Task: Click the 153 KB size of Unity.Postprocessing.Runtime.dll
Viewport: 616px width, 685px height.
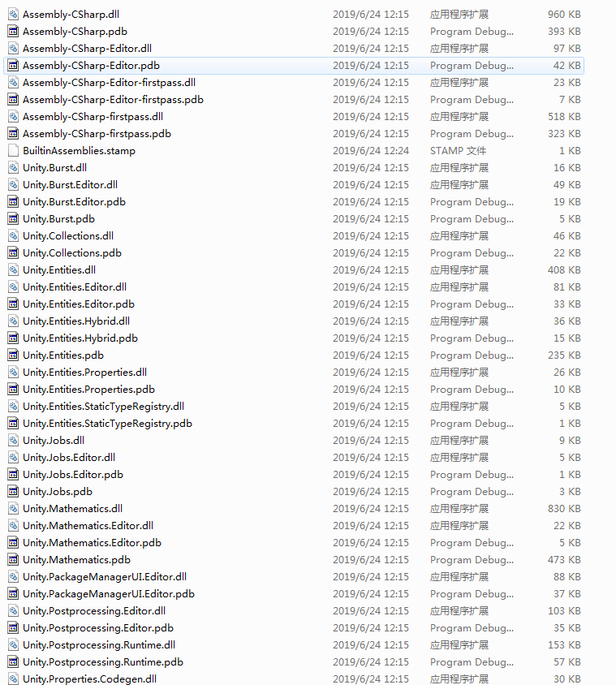Action: (564, 644)
